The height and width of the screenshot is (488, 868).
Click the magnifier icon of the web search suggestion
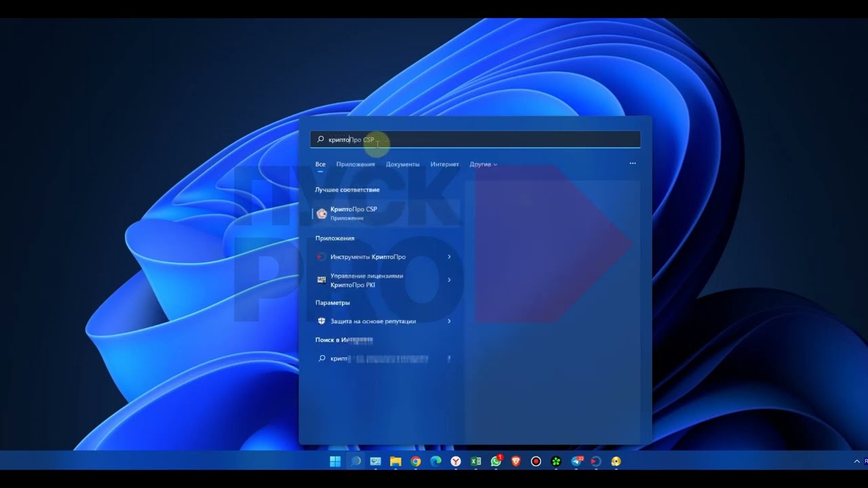click(322, 359)
